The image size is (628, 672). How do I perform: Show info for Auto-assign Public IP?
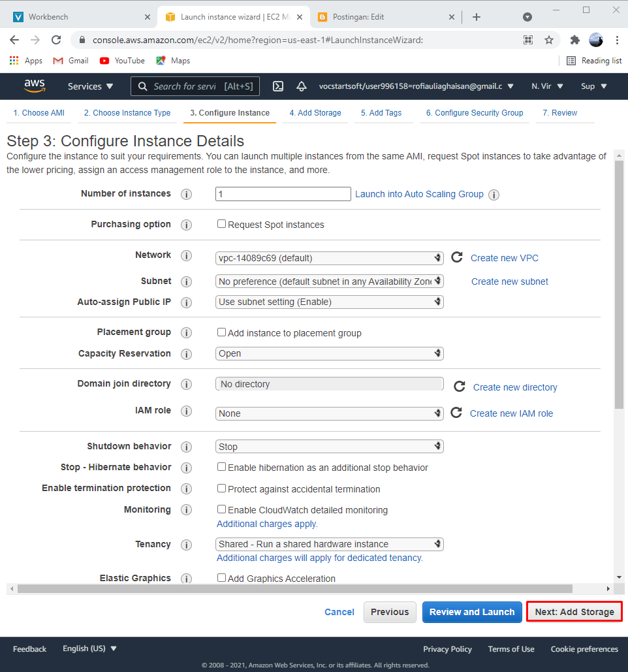[186, 302]
